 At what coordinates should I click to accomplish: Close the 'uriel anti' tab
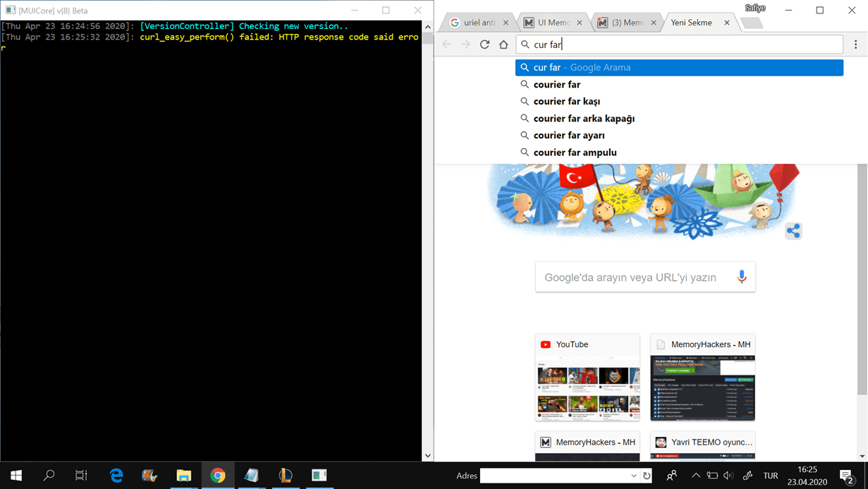click(x=506, y=23)
